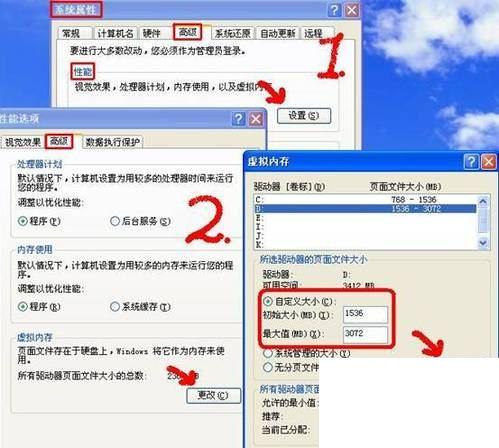Close the System Properties window

(x=352, y=10)
